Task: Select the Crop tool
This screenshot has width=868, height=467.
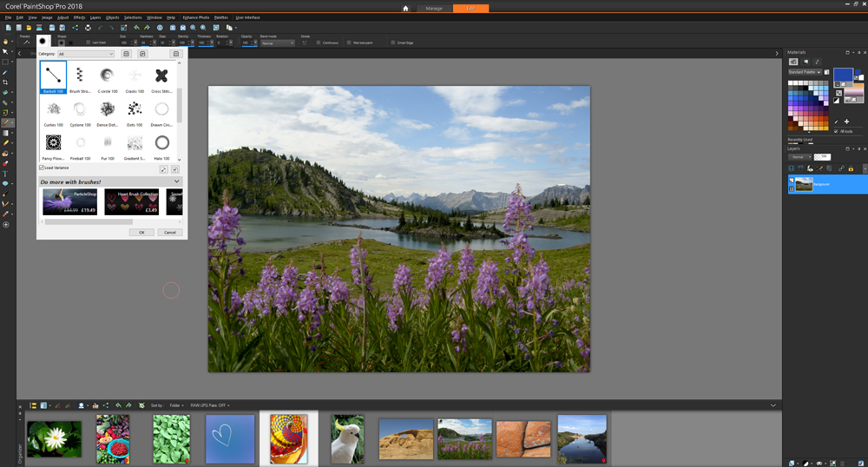Action: coord(5,82)
